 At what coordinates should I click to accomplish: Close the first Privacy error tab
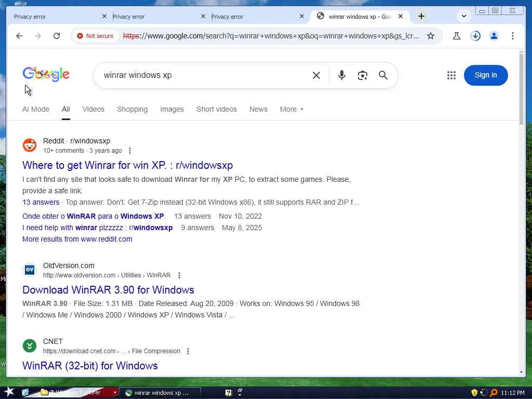coord(104,16)
